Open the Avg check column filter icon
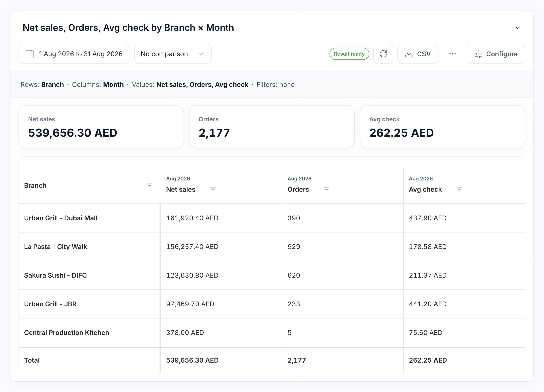Image resolution: width=544 pixels, height=392 pixels. click(459, 189)
